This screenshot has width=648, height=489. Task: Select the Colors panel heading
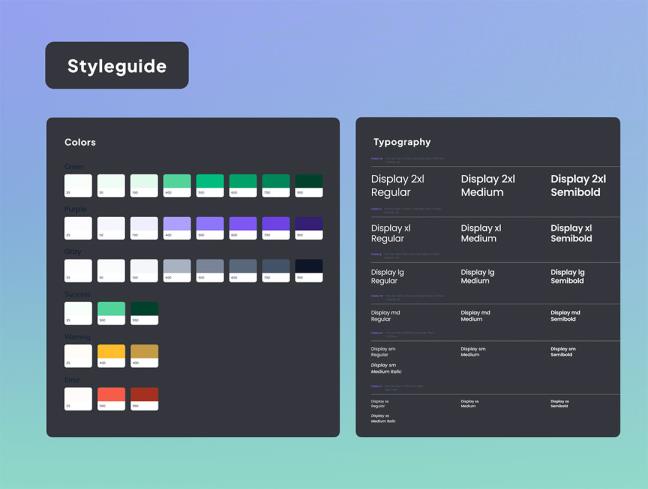click(80, 143)
